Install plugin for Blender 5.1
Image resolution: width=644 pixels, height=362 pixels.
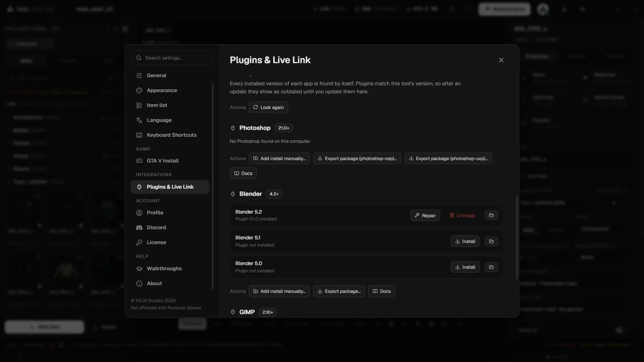click(465, 241)
